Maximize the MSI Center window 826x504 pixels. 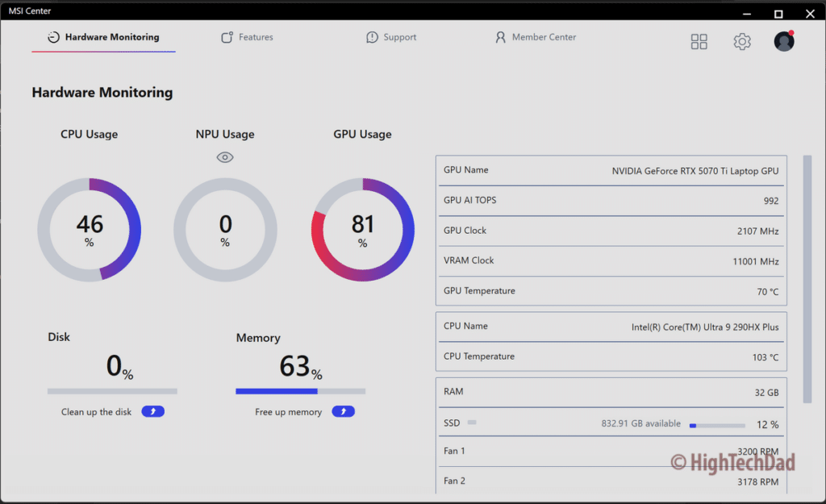[x=778, y=14]
